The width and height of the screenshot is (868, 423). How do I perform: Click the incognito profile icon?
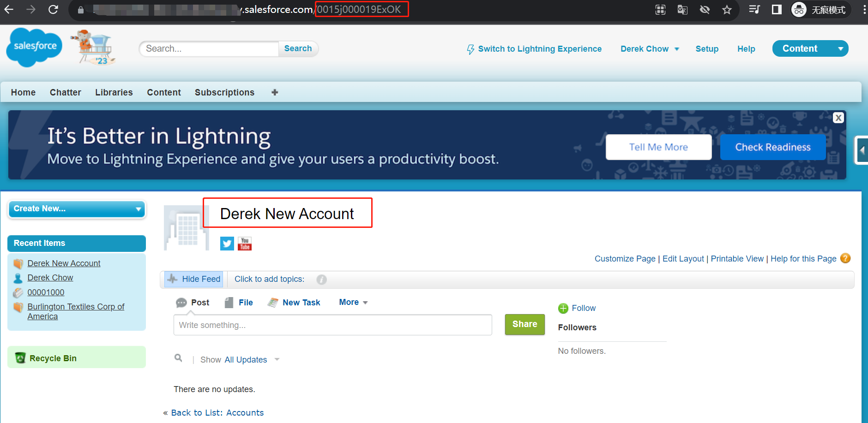tap(799, 10)
